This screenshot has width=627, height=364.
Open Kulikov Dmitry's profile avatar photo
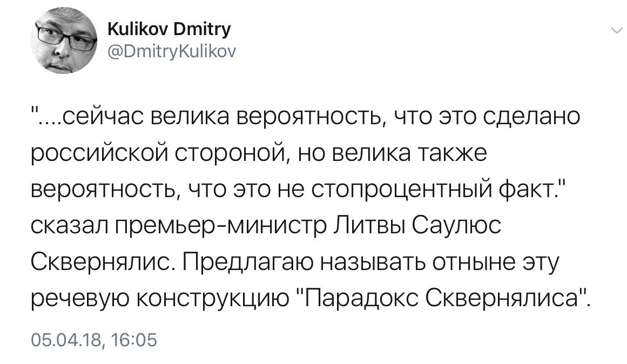(64, 41)
